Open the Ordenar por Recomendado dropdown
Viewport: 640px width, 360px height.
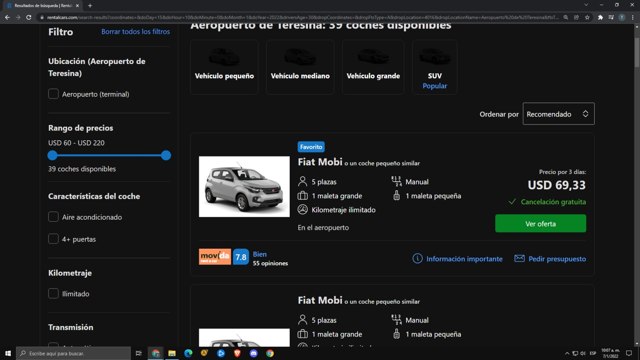[558, 114]
